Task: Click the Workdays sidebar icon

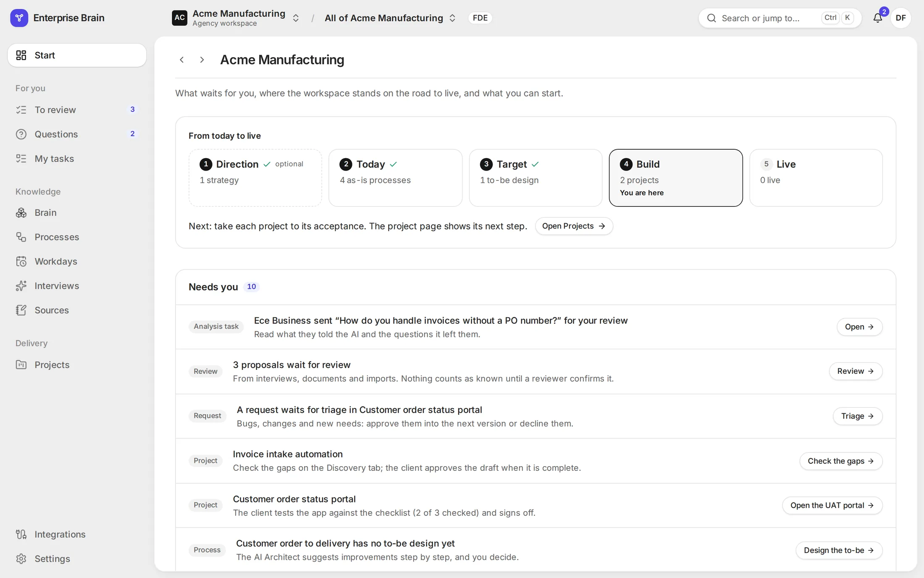Action: pyautogui.click(x=21, y=261)
